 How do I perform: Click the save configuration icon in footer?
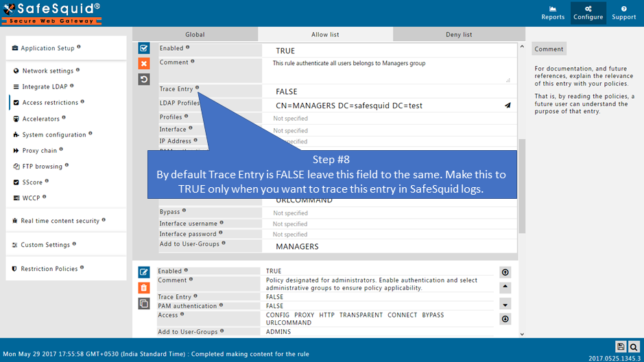pyautogui.click(x=621, y=347)
